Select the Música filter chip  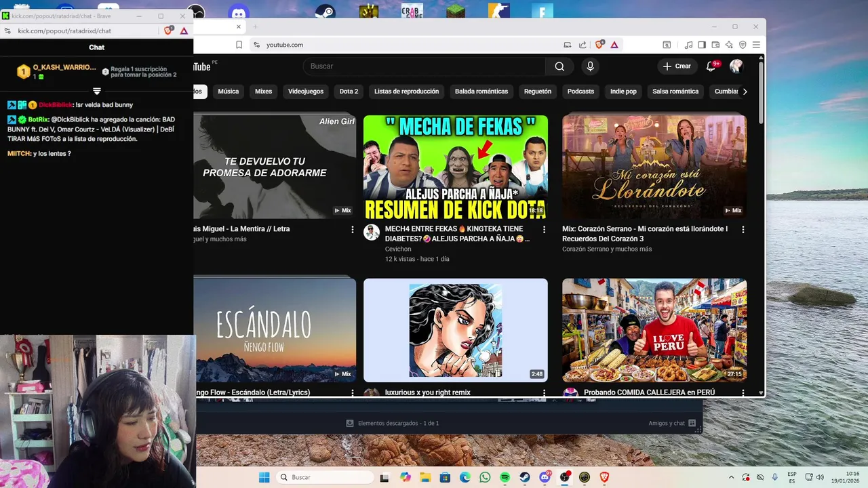pyautogui.click(x=228, y=91)
